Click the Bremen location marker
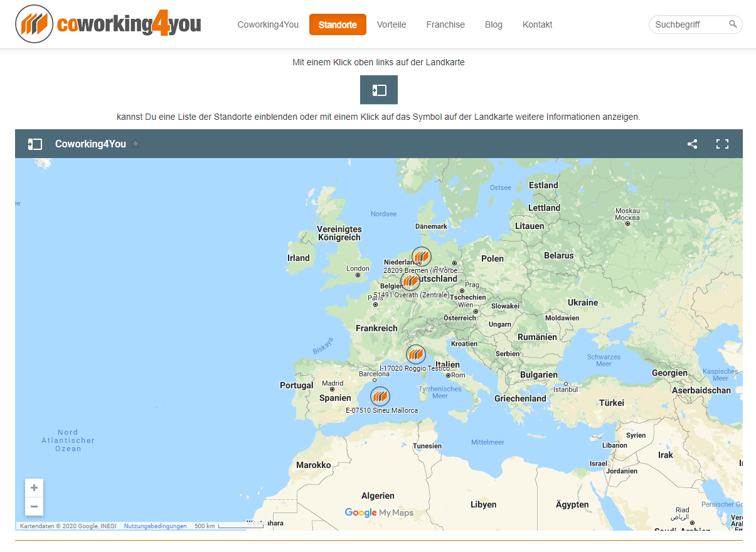The height and width of the screenshot is (552, 756). coord(422,257)
